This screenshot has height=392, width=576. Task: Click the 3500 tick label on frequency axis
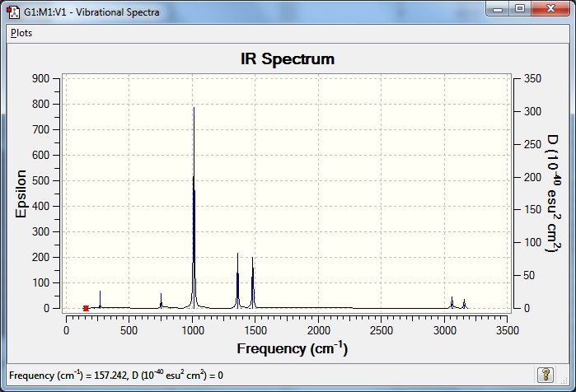[x=508, y=330]
